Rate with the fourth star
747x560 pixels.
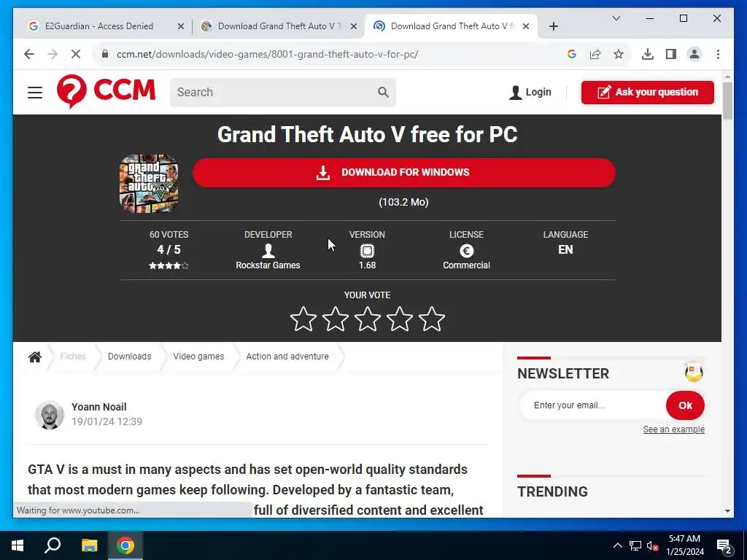point(399,319)
